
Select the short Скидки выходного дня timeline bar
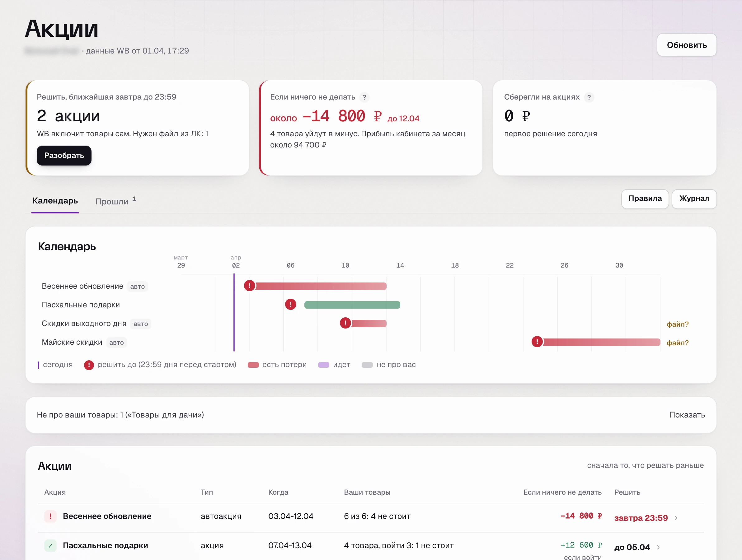pos(369,324)
